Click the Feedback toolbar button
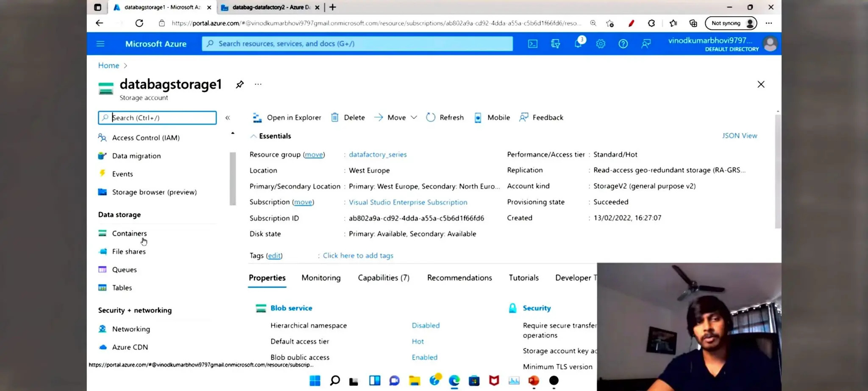The width and height of the screenshot is (868, 391). [x=541, y=117]
